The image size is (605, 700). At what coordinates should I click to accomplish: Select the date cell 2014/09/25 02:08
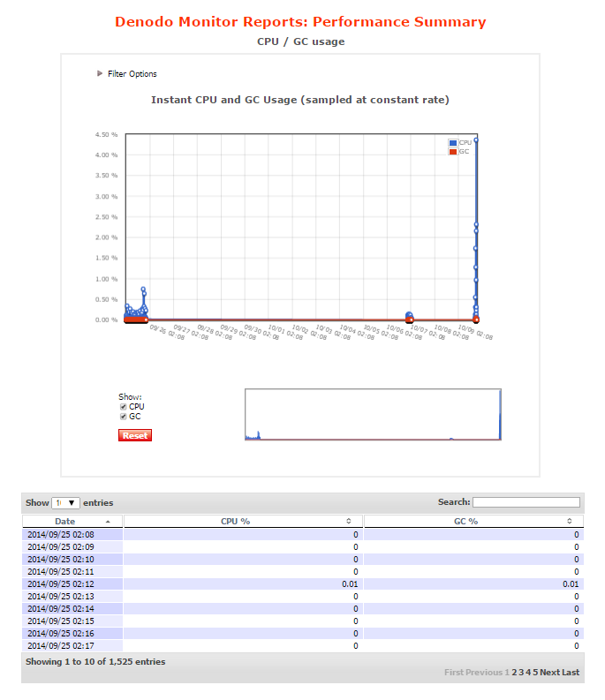pyautogui.click(x=72, y=534)
